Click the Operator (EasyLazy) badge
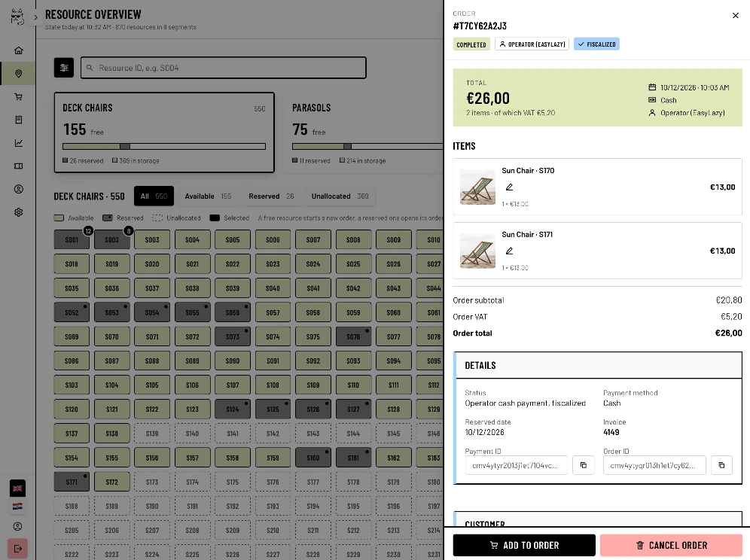The height and width of the screenshot is (560, 750). 532,44
